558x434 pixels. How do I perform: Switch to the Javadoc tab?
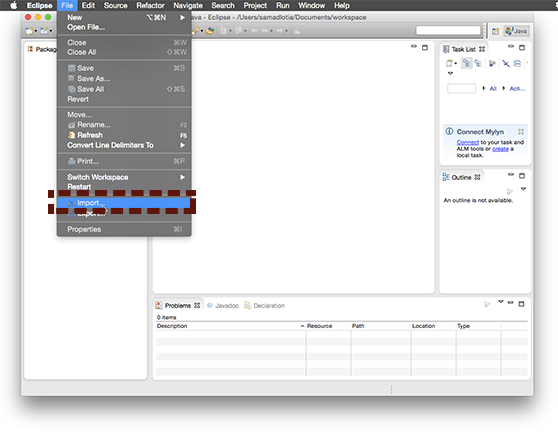(x=223, y=306)
